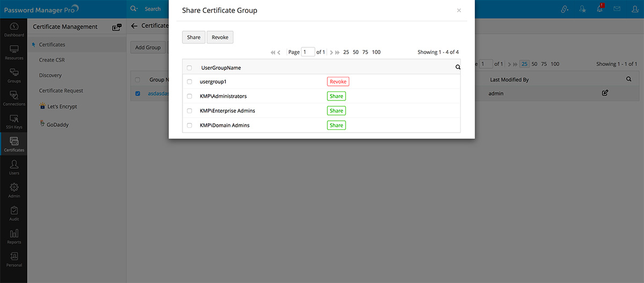
Task: Share with KMP\Domain Admins group
Action: click(x=336, y=125)
